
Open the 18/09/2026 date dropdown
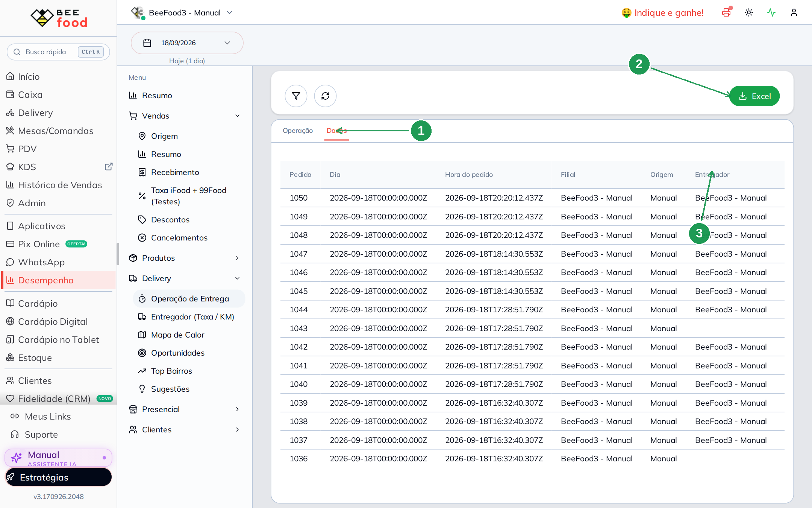click(x=187, y=43)
